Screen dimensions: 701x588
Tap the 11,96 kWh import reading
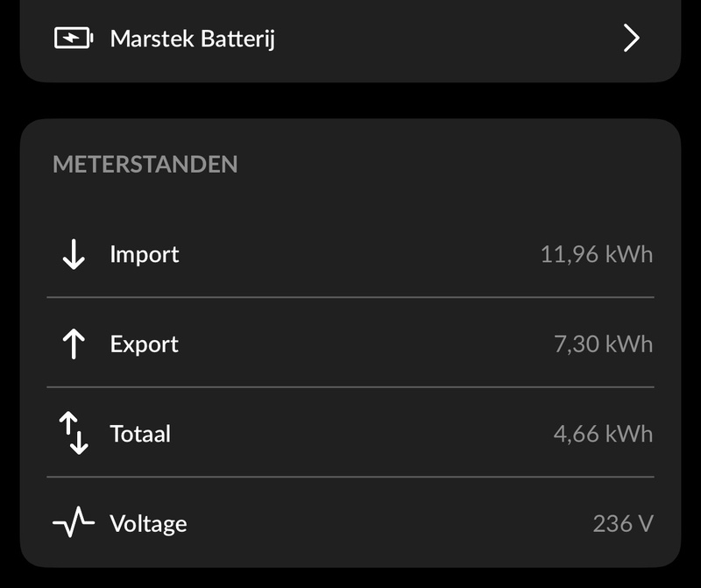point(597,254)
